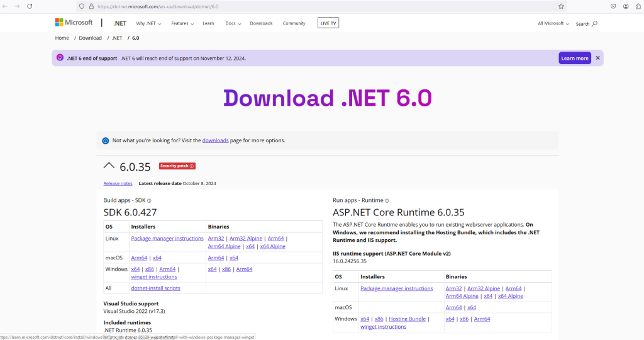644x340 pixels.
Task: Click the shield tracking protection icon
Action: click(x=82, y=6)
